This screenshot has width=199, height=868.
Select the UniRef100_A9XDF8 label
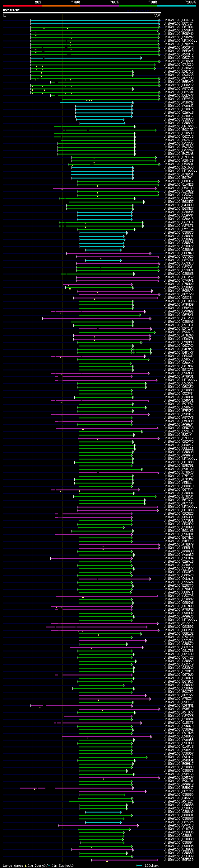point(178,47)
